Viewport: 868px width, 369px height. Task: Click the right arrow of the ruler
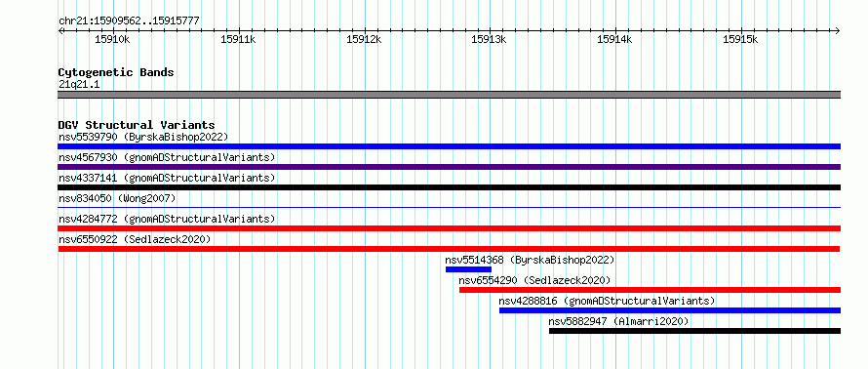tap(838, 30)
